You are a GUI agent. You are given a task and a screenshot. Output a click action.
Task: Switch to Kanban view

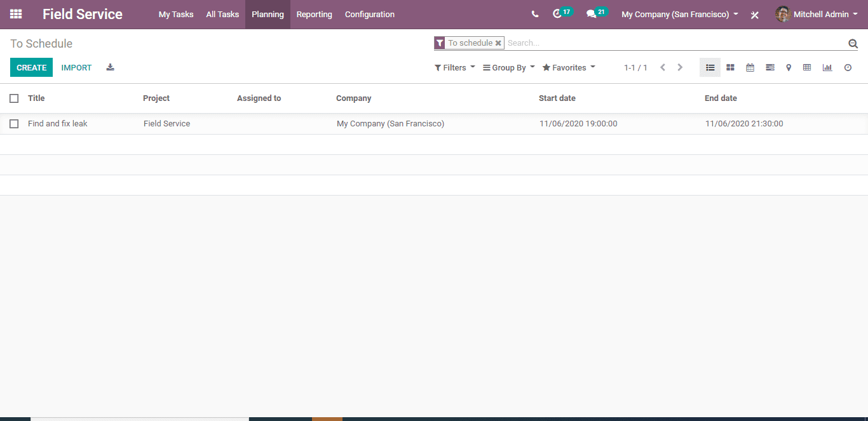tap(730, 67)
